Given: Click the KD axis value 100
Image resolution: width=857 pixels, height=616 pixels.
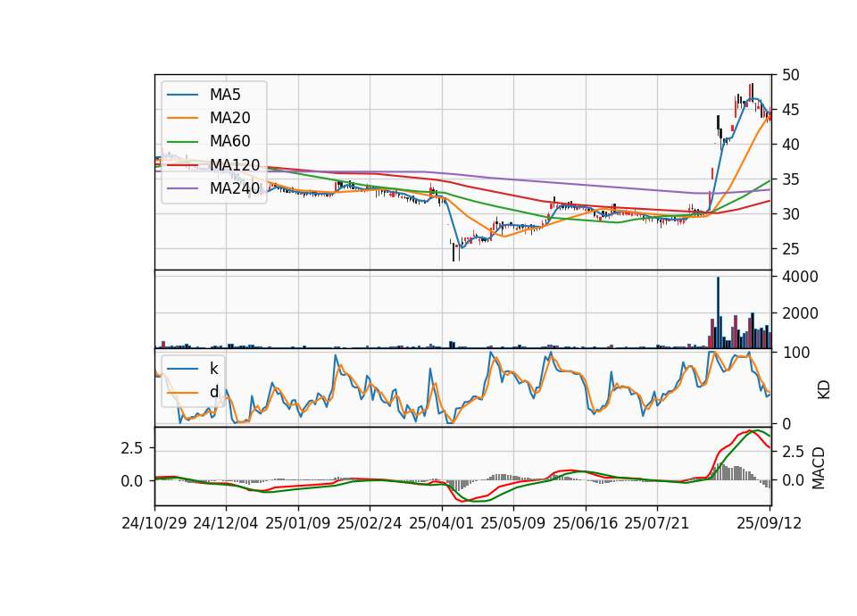Looking at the screenshot, I should click(x=795, y=354).
